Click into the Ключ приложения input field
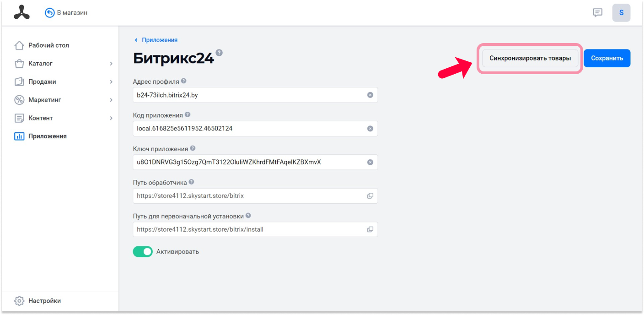Screen dimensions: 644x315 point(255,162)
